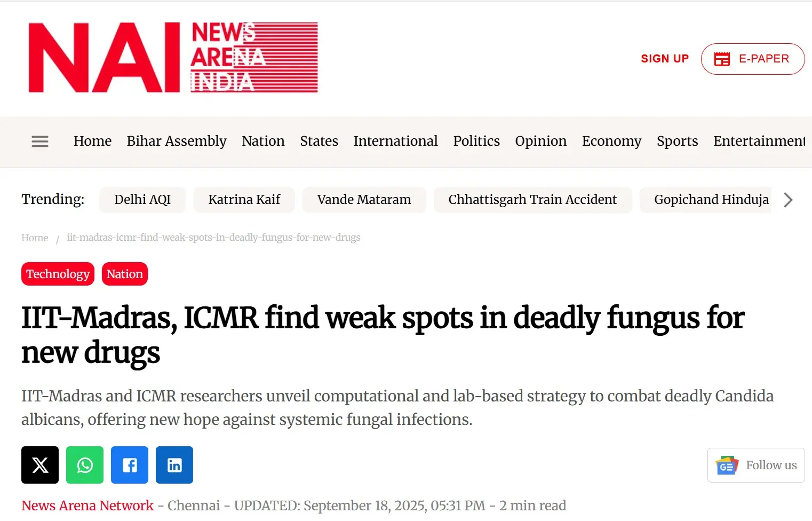Open the Trending Delhi AQI topic

tap(142, 200)
